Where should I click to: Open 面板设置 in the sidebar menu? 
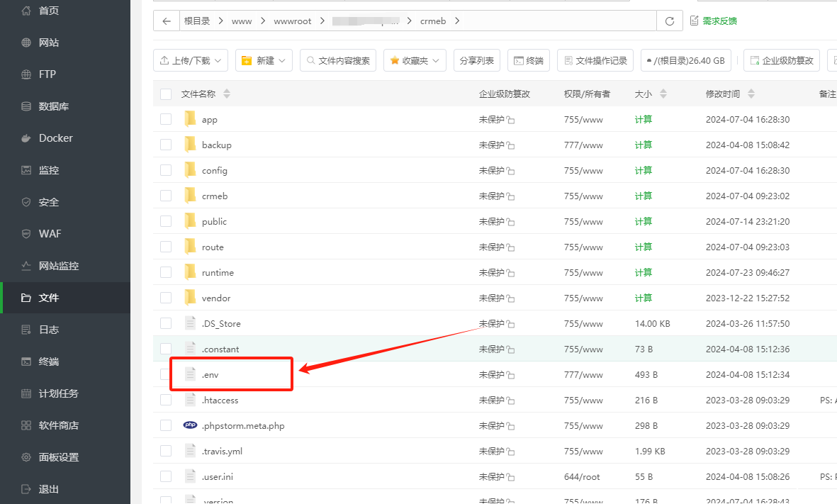(x=58, y=457)
